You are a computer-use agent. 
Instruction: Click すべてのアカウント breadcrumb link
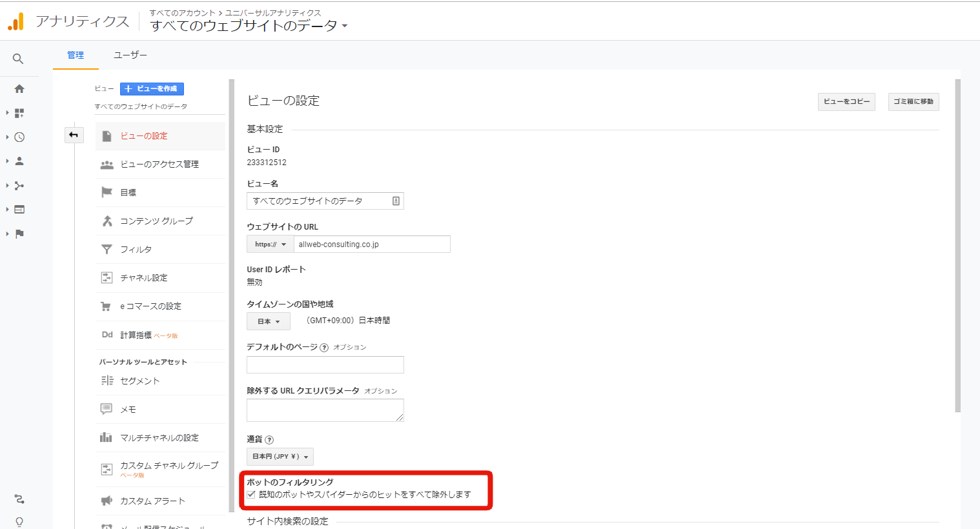pos(183,13)
